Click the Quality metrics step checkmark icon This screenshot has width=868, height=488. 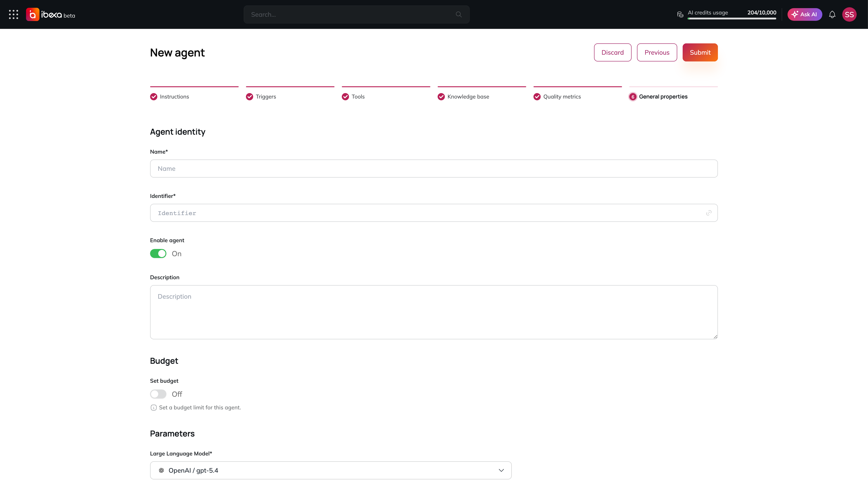click(537, 97)
